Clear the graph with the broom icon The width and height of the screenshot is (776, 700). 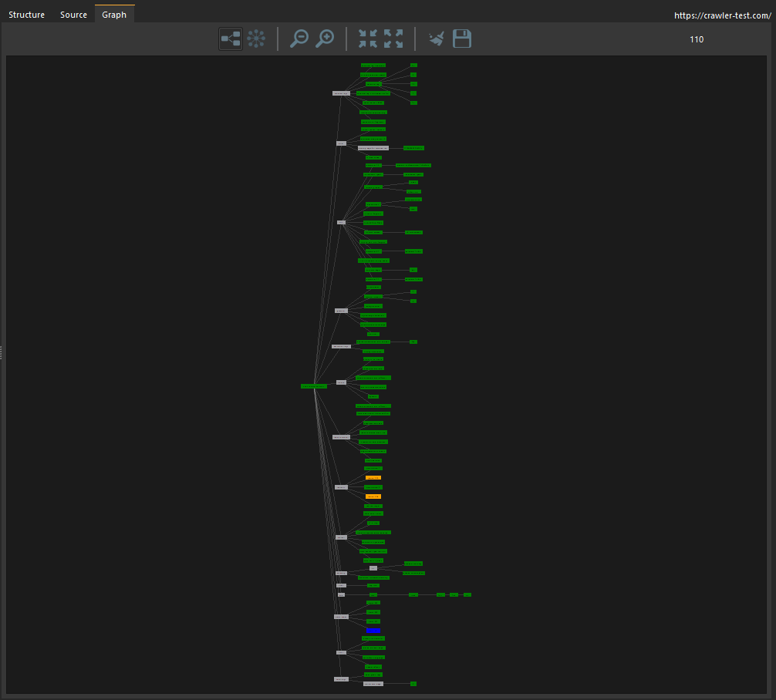pyautogui.click(x=437, y=39)
